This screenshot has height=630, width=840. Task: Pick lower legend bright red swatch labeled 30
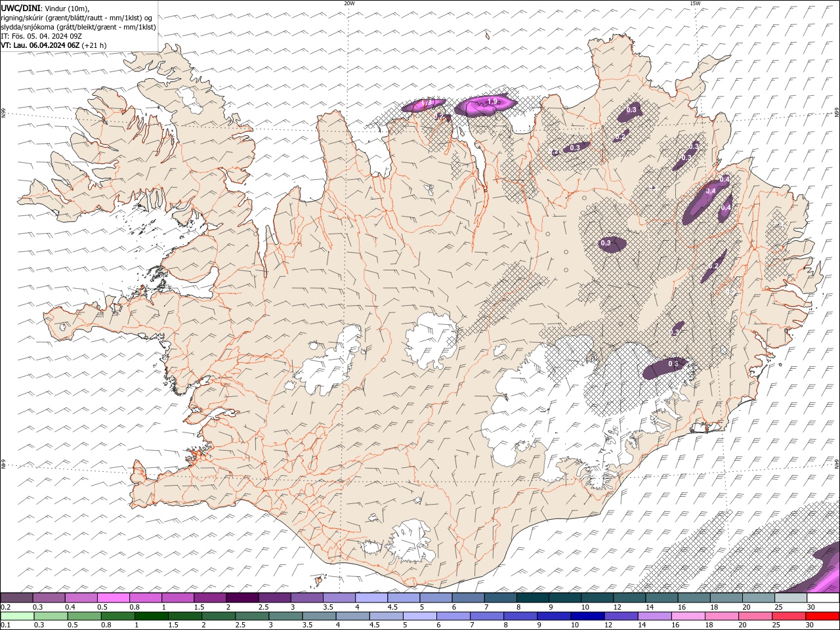coord(822,616)
